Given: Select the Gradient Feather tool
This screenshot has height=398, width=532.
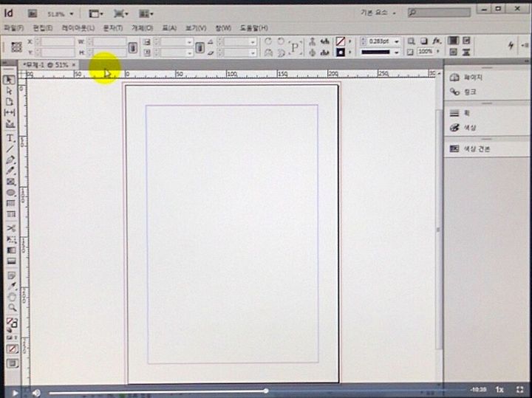Looking at the screenshot, I should [11, 261].
